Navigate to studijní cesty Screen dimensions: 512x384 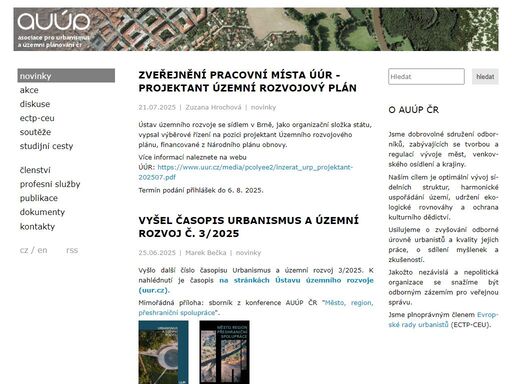(x=46, y=146)
